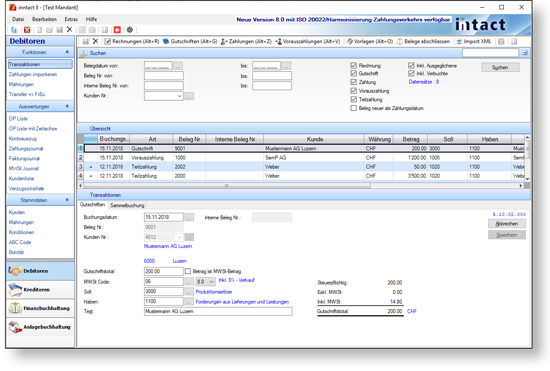
Task: Collapse the Auswertungen sidebar section
Action: pyautogui.click(x=67, y=106)
